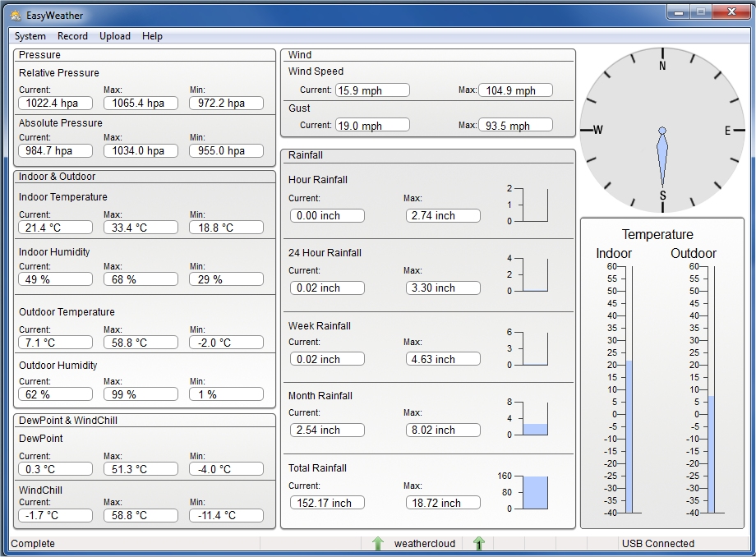The width and height of the screenshot is (756, 557).
Task: Click the Hour Rainfall bar graph
Action: click(535, 205)
